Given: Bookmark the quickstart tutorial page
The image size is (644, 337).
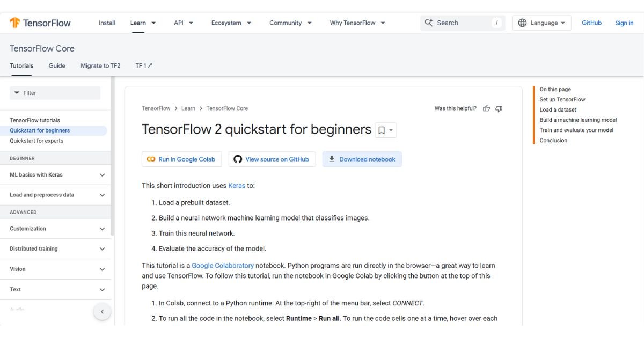Looking at the screenshot, I should pos(382,130).
